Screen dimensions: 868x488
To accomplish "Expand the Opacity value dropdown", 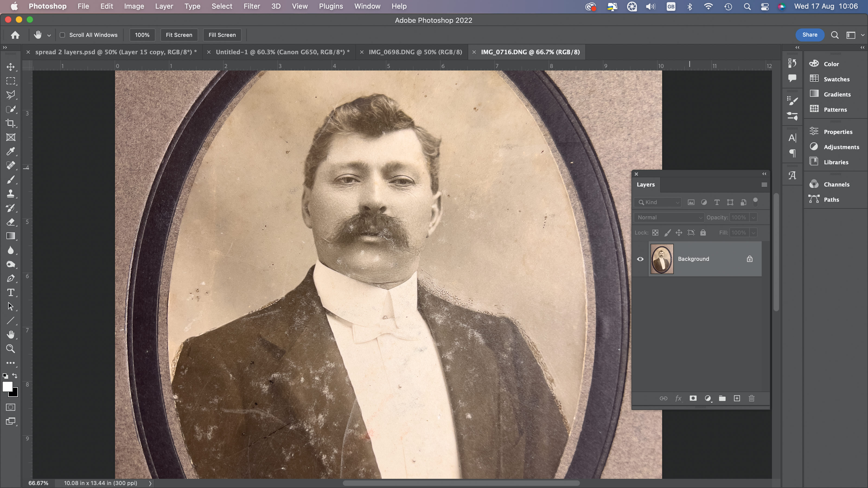I will tap(753, 217).
